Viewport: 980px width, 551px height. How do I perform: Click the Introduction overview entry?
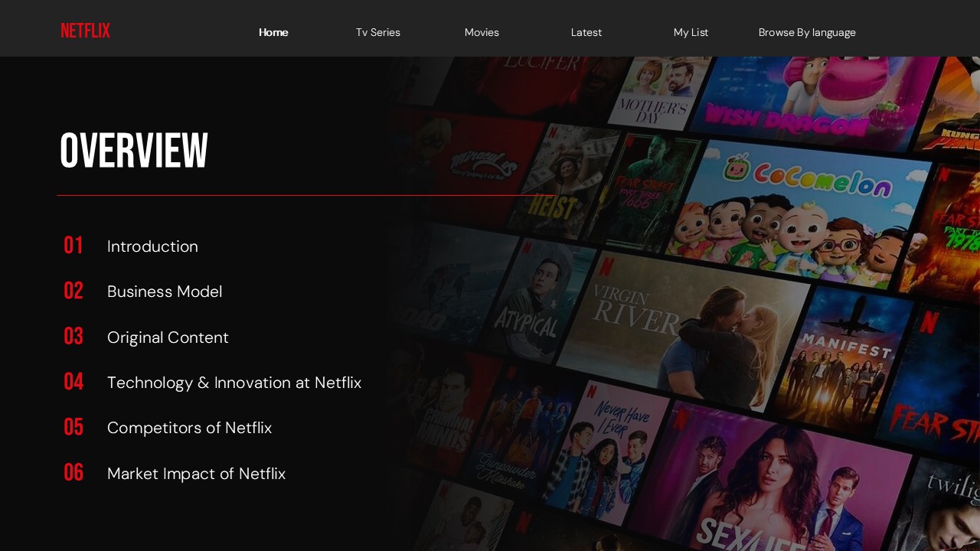click(x=152, y=246)
